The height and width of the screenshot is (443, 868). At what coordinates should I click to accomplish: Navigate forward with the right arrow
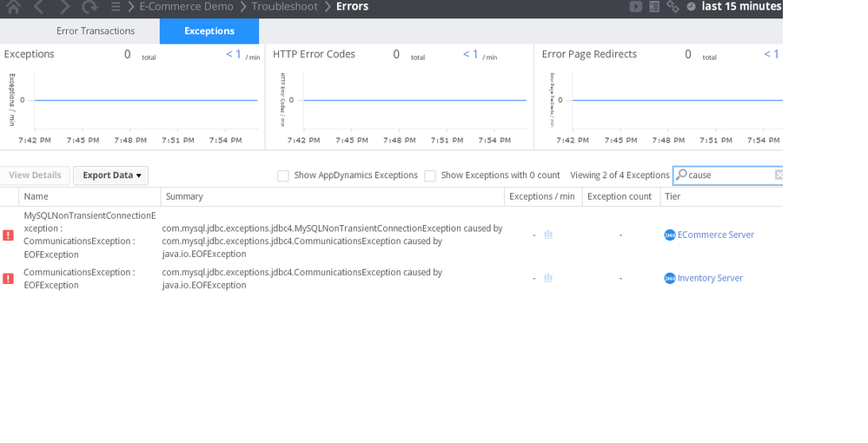(64, 7)
